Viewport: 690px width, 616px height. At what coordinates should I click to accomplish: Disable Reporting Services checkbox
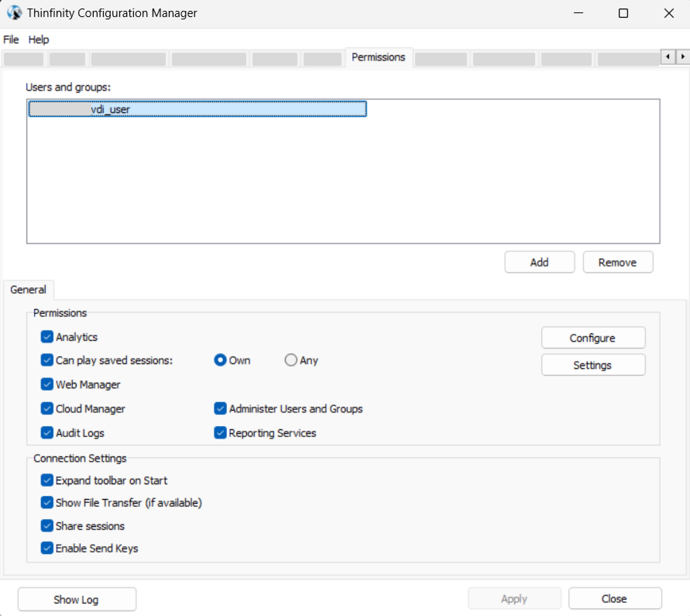(220, 432)
